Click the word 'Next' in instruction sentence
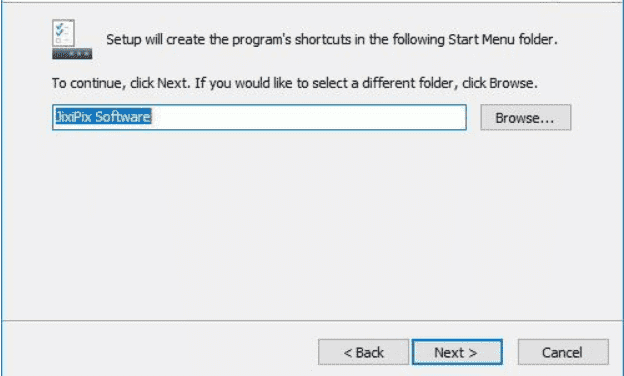624x376 pixels. tap(172, 84)
